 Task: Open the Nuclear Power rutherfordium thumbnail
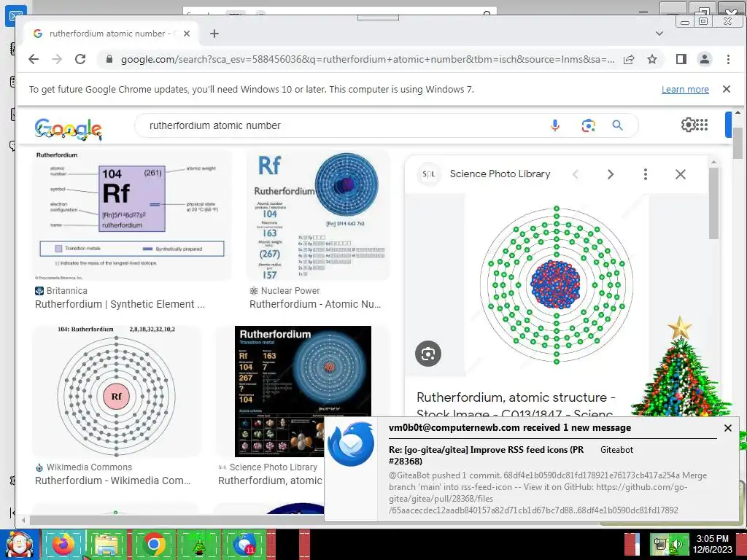pyautogui.click(x=318, y=216)
